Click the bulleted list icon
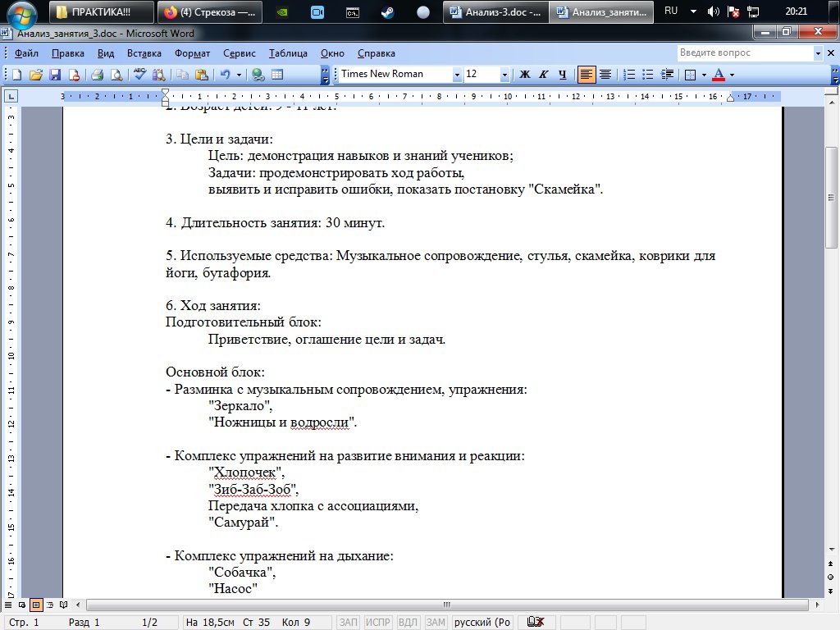 (648, 75)
